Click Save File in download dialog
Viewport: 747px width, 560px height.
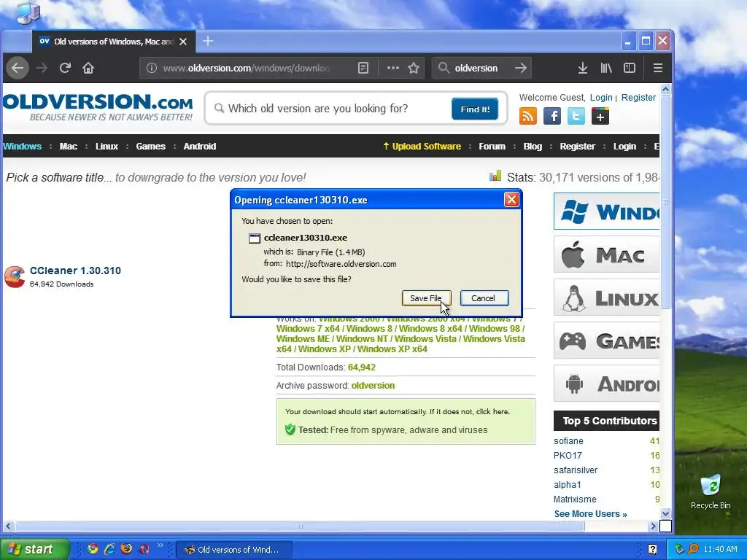(426, 298)
